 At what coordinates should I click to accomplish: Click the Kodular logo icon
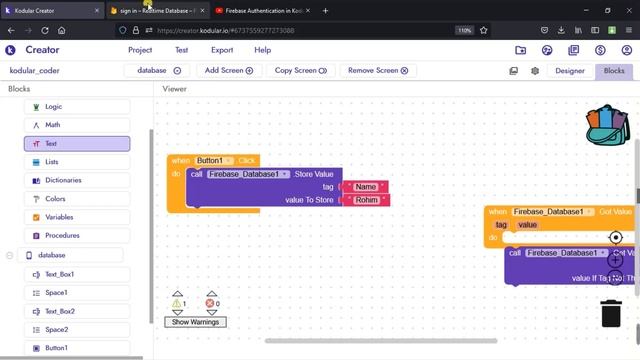coord(10,50)
